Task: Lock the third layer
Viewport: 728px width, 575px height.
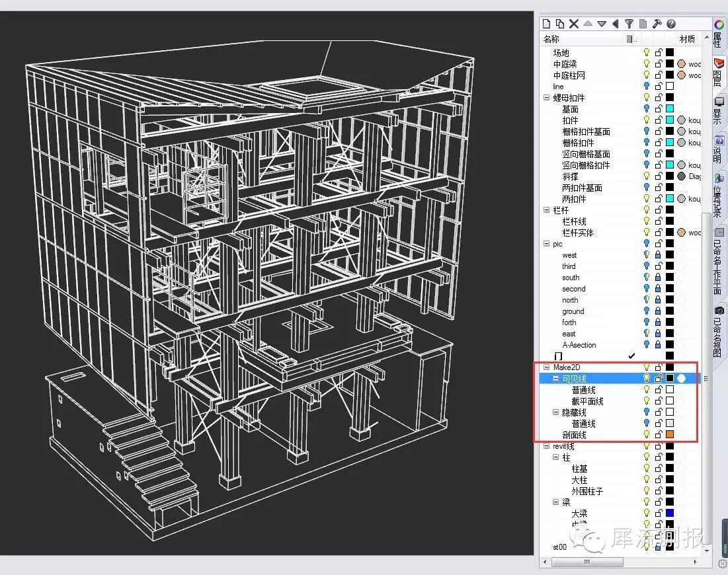Action: 659,266
